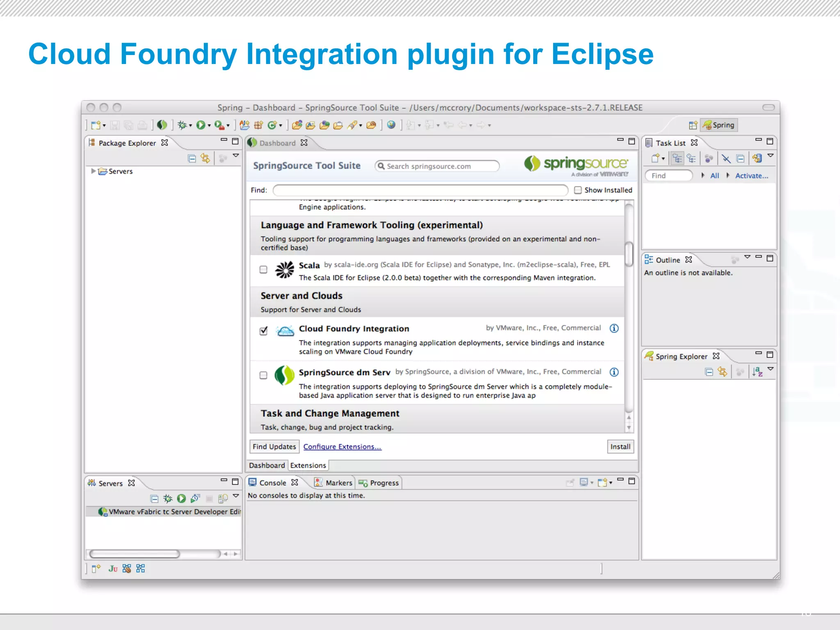Close the Dashboard editor tab
840x630 pixels.
coord(304,142)
